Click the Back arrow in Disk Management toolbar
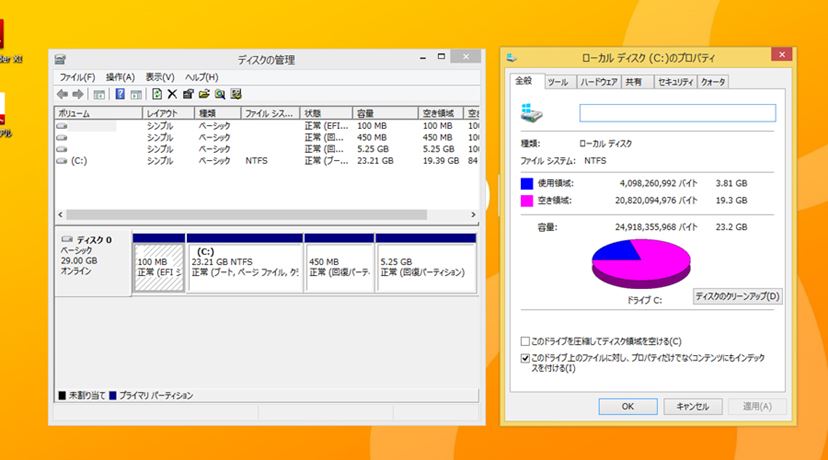The image size is (828, 460). coord(62,94)
